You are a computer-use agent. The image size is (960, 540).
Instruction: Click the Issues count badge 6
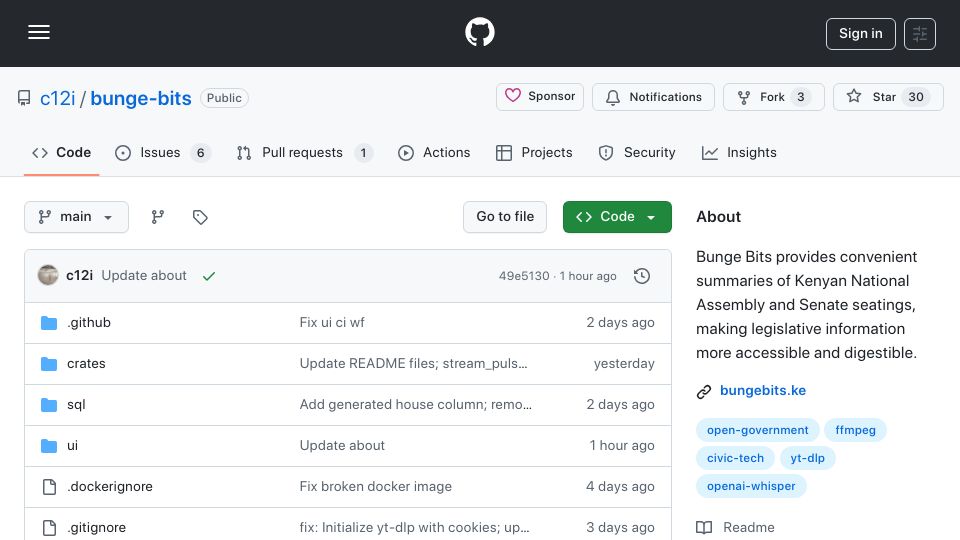point(200,153)
